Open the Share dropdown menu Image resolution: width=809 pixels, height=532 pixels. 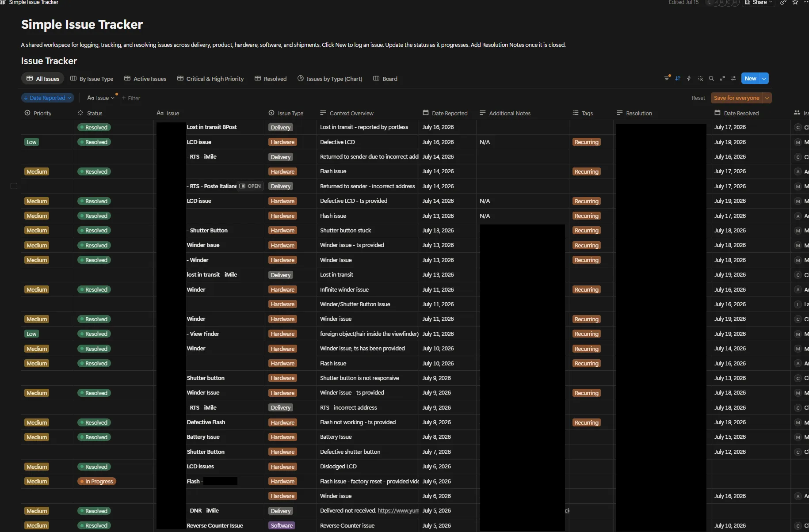click(x=759, y=3)
